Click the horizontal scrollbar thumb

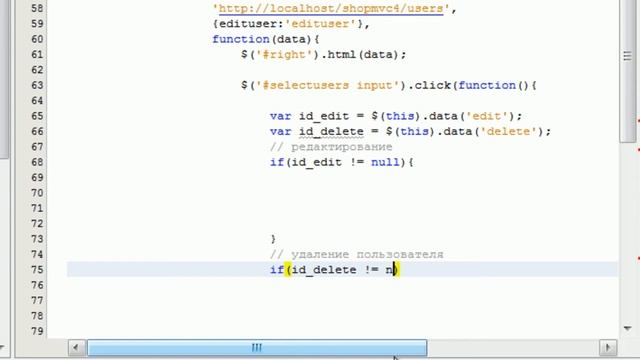[x=257, y=348]
